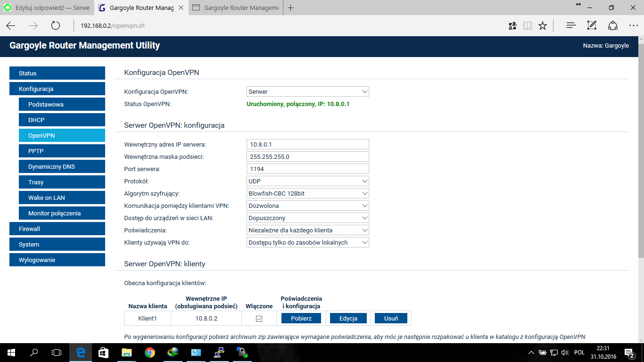Open the Konfiguracja OpenVPN dropdown set to Serwer
Viewport: 644px width, 362px height.
pos(308,91)
